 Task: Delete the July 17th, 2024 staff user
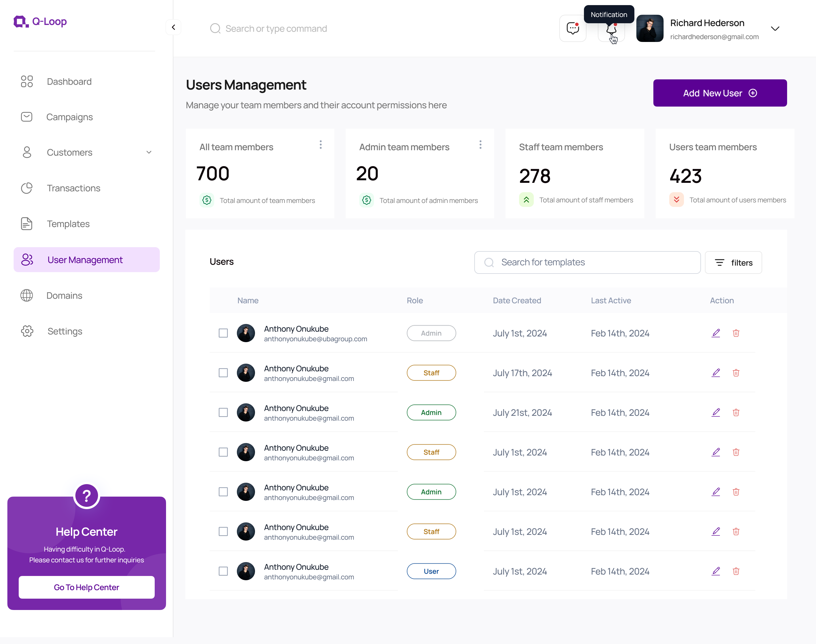[736, 372]
